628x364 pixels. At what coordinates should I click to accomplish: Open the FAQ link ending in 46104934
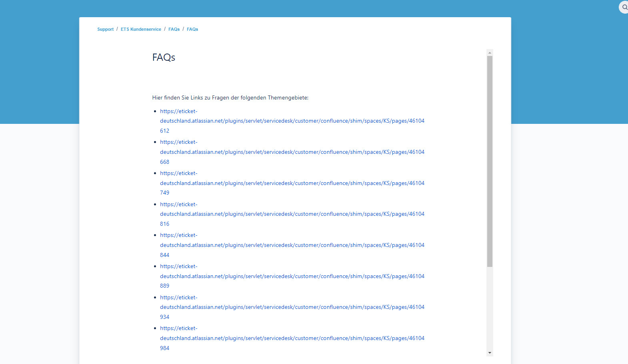(292, 307)
